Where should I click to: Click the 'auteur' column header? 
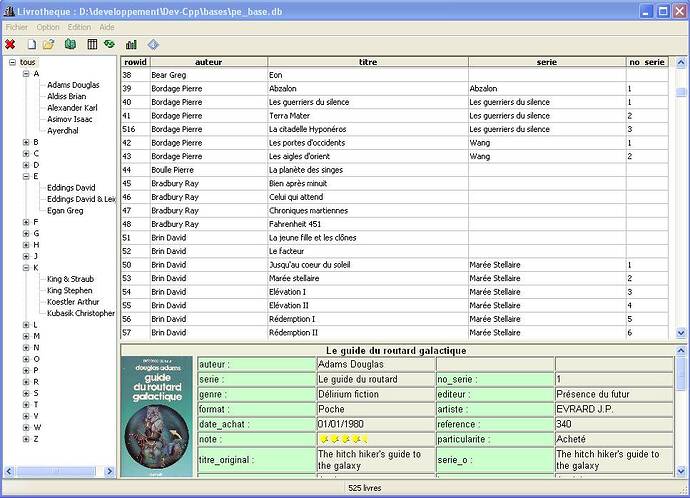208,62
